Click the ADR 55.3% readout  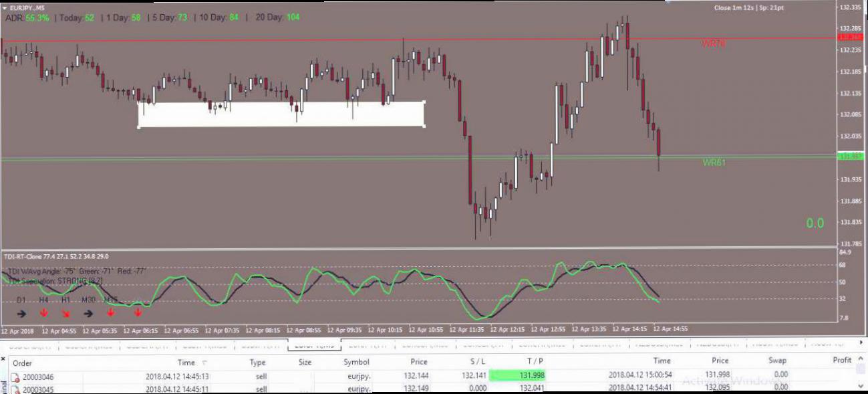click(27, 17)
